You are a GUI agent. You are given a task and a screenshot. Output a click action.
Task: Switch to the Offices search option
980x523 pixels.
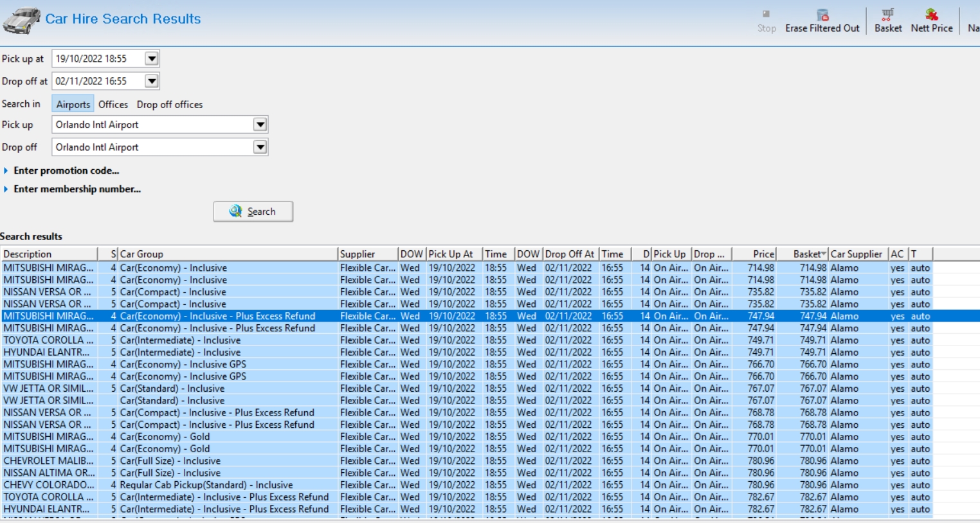(113, 104)
